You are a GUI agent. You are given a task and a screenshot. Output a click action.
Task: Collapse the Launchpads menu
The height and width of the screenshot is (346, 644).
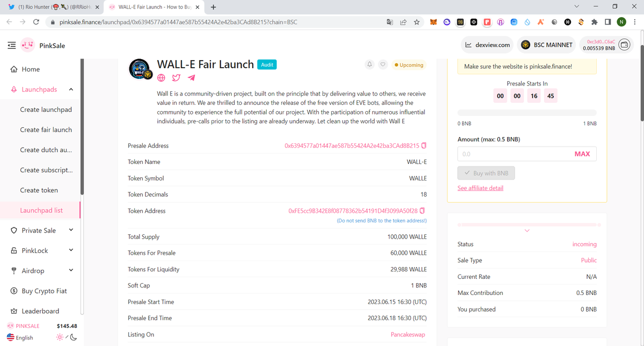tap(71, 89)
